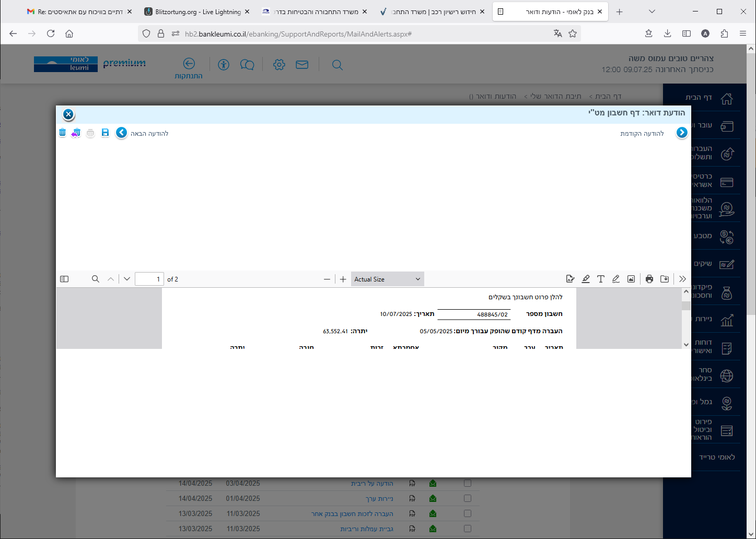Open the accessibility options icon
The image size is (756, 539).
[x=224, y=65]
